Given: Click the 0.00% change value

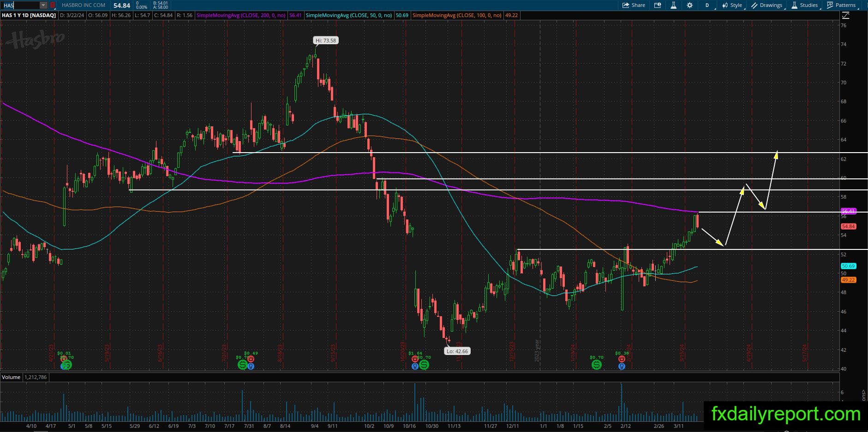Looking at the screenshot, I should click(x=142, y=7).
